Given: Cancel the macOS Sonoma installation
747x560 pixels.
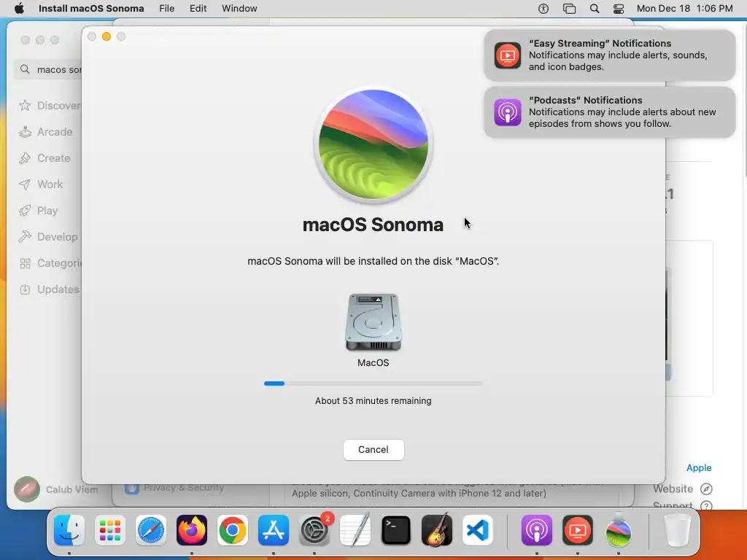Looking at the screenshot, I should [373, 449].
